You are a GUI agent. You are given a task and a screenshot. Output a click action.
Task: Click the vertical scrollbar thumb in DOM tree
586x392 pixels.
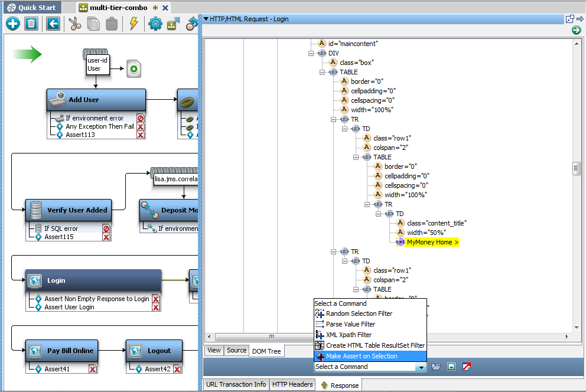tap(576, 169)
